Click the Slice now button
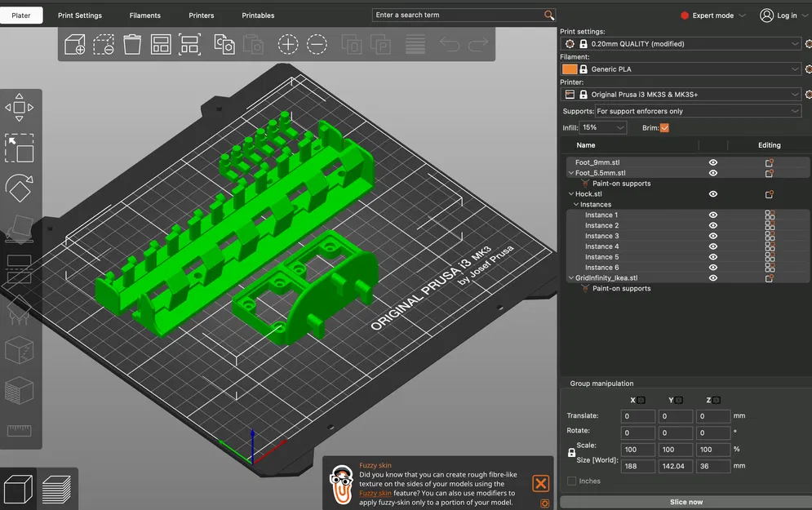 (686, 502)
